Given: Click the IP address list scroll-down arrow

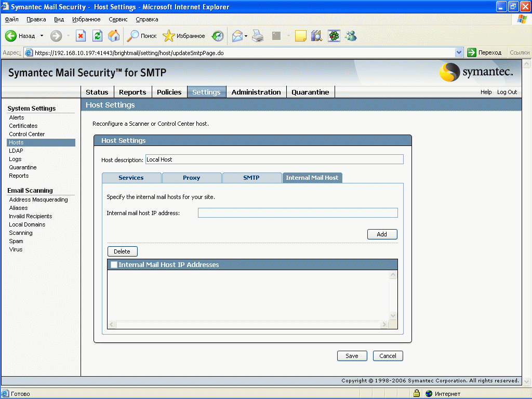Looking at the screenshot, I should coord(393,315).
